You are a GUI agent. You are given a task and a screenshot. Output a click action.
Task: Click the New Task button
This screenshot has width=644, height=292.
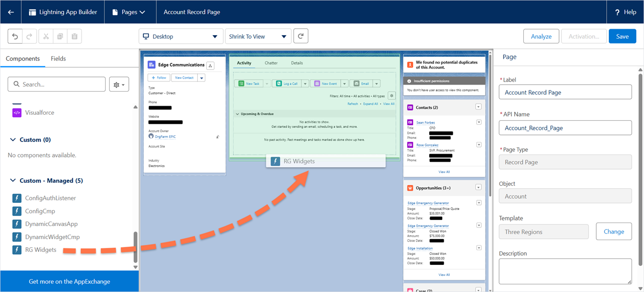pos(250,84)
